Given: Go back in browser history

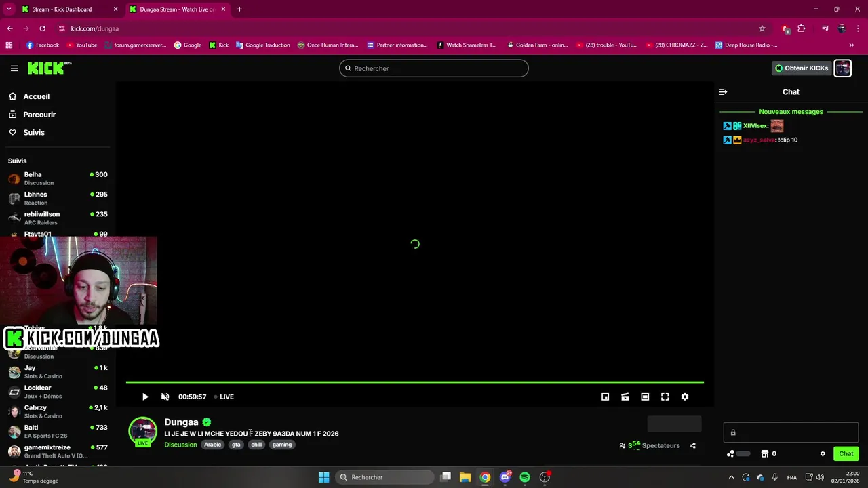Looking at the screenshot, I should click(10, 28).
